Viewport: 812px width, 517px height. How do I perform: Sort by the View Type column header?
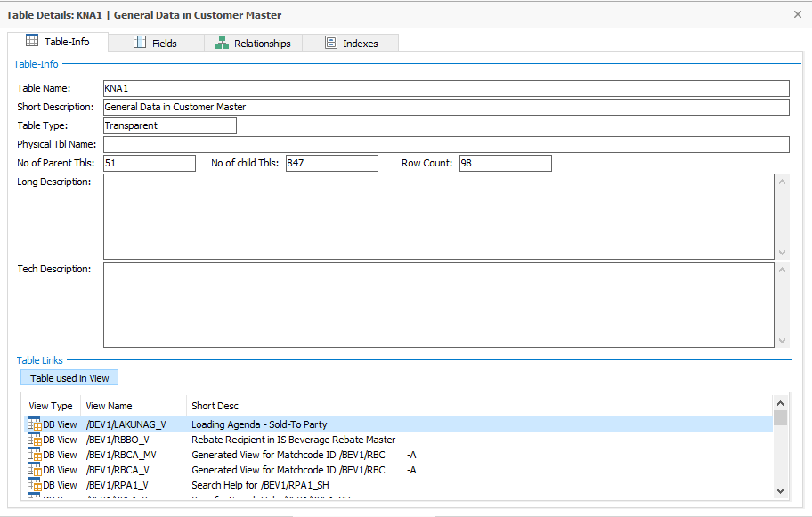51,406
